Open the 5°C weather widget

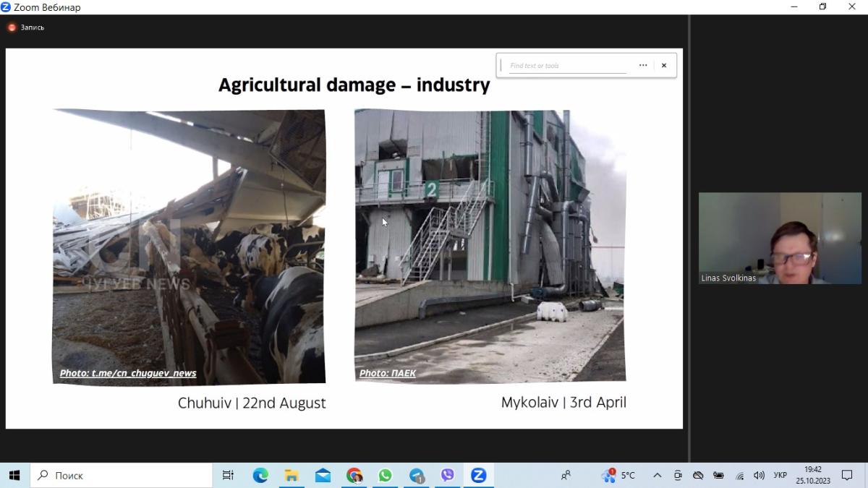click(619, 475)
